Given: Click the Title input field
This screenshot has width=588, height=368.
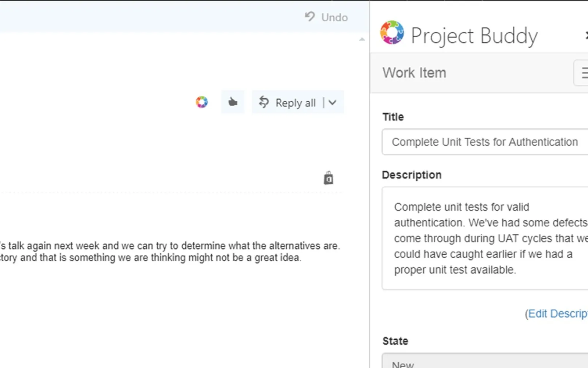Looking at the screenshot, I should tap(485, 142).
